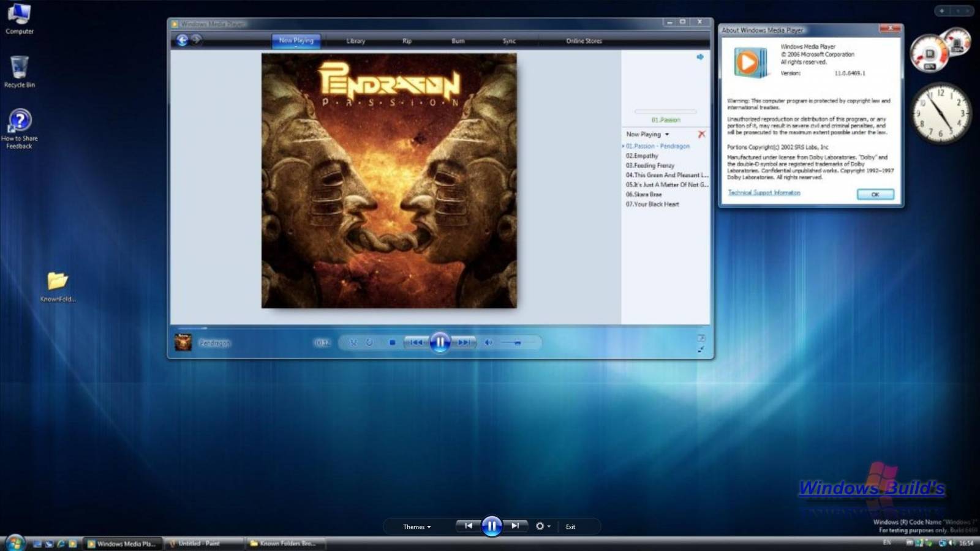Clear the playlist with the red X

point(701,134)
